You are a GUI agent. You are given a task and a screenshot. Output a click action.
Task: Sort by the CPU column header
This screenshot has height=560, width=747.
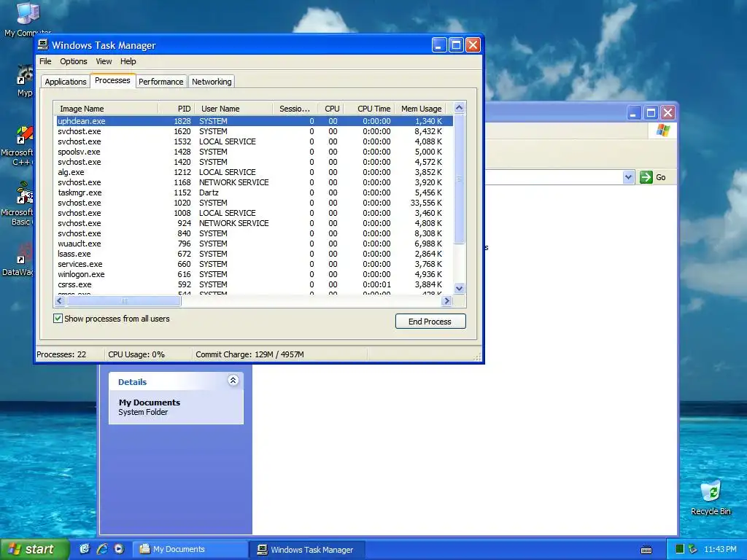click(x=329, y=109)
